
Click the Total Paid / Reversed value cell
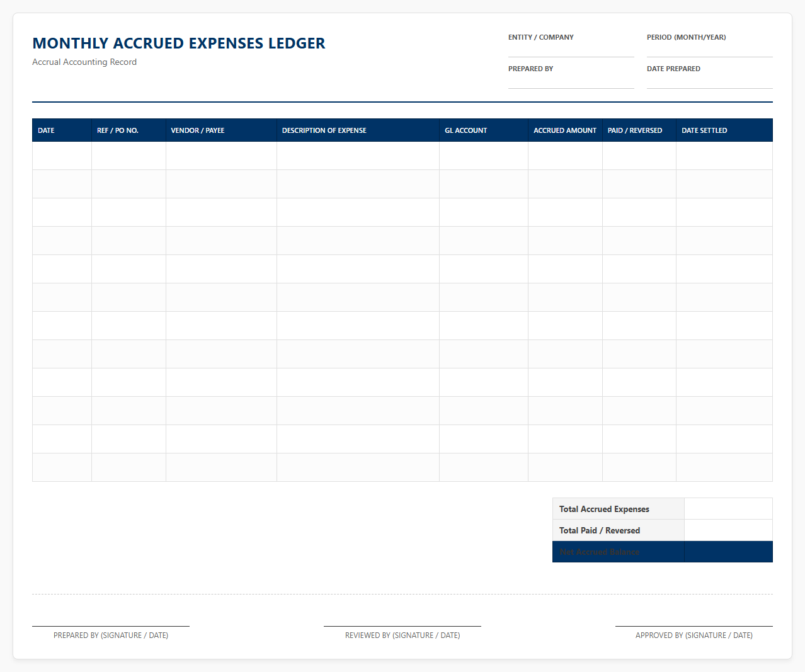[728, 530]
